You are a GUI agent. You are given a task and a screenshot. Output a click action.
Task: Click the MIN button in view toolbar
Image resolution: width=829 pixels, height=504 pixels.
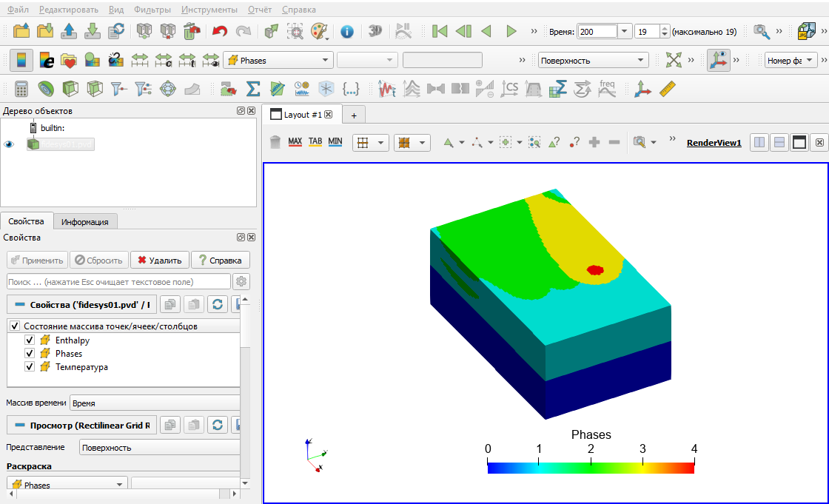[x=335, y=142]
